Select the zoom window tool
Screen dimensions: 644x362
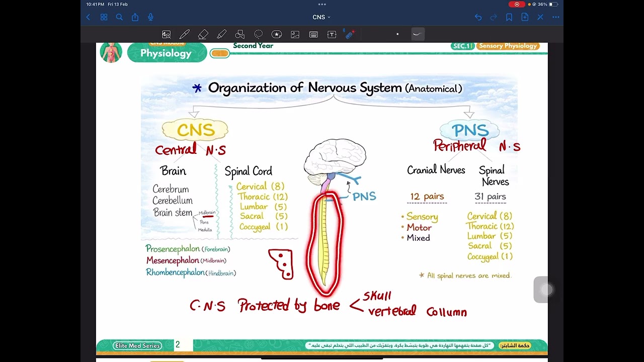[166, 35]
